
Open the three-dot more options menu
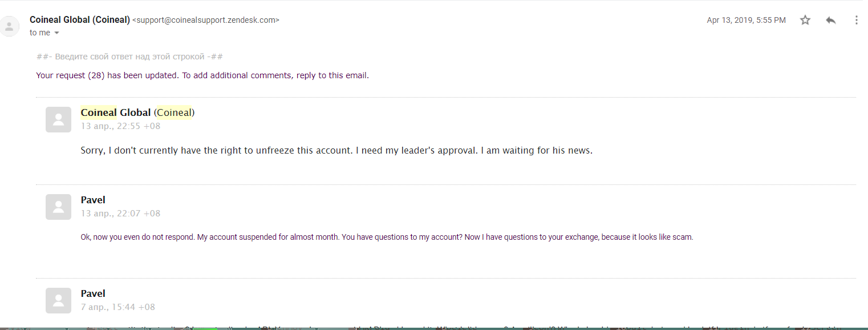(856, 20)
